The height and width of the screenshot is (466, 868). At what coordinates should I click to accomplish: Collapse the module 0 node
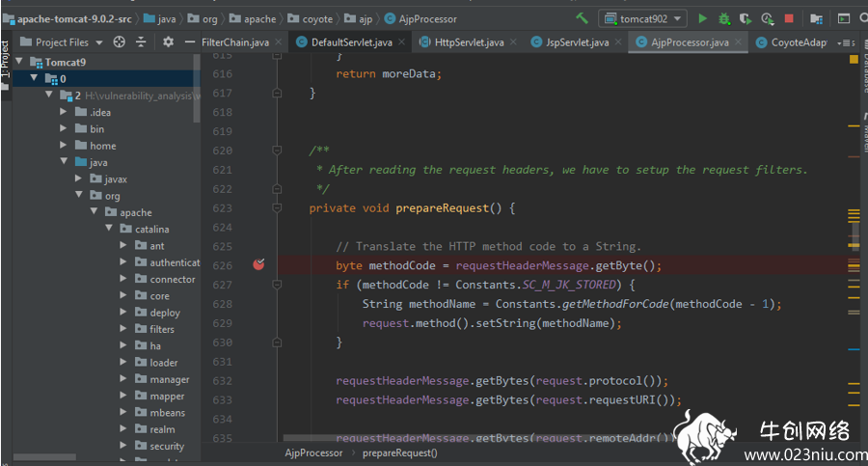[x=35, y=77]
